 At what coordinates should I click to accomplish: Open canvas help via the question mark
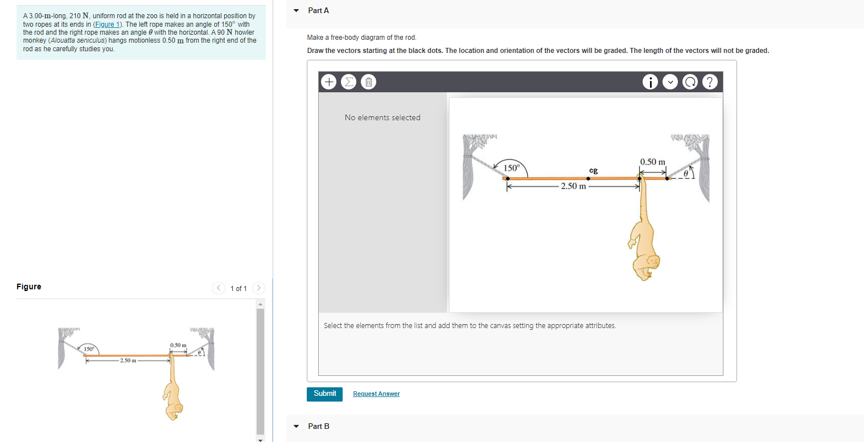[x=710, y=81]
